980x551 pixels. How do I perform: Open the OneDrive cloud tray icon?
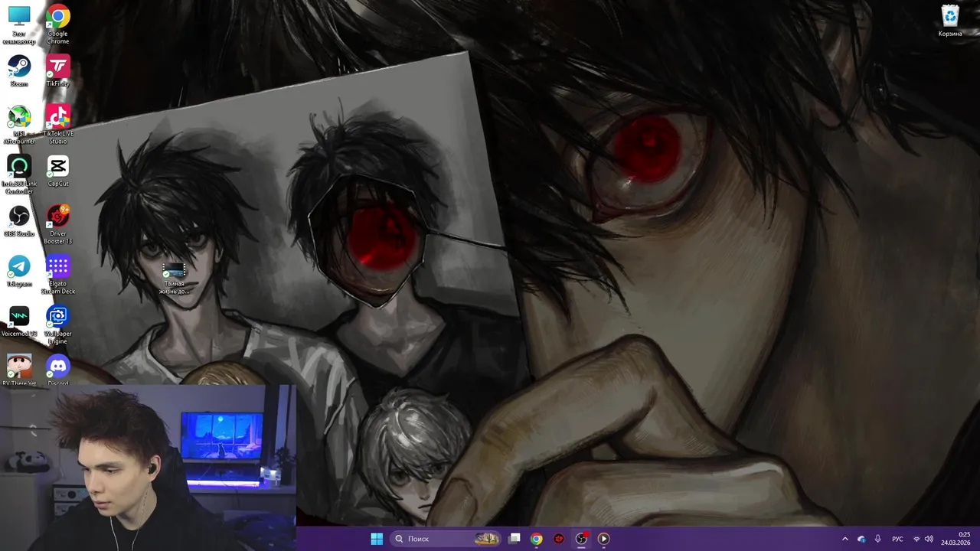861,539
